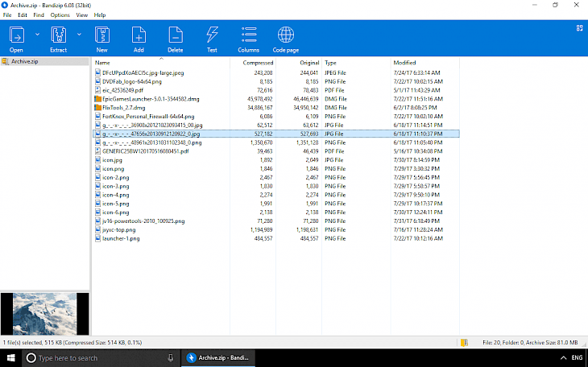Show hidden icons via system tray chevron
The height and width of the screenshot is (367, 588).
[x=563, y=358]
